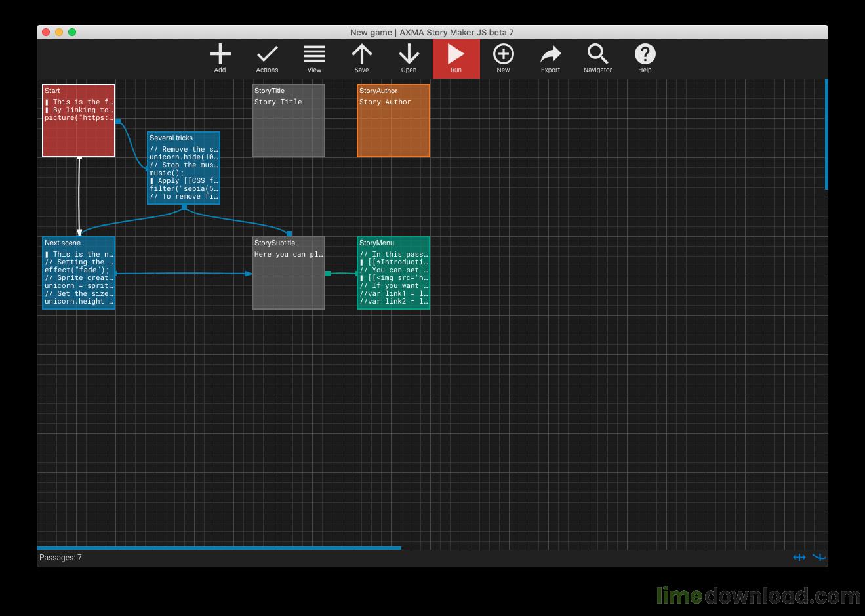Select the Several tricks passage
This screenshot has width=865, height=616.
coord(184,168)
